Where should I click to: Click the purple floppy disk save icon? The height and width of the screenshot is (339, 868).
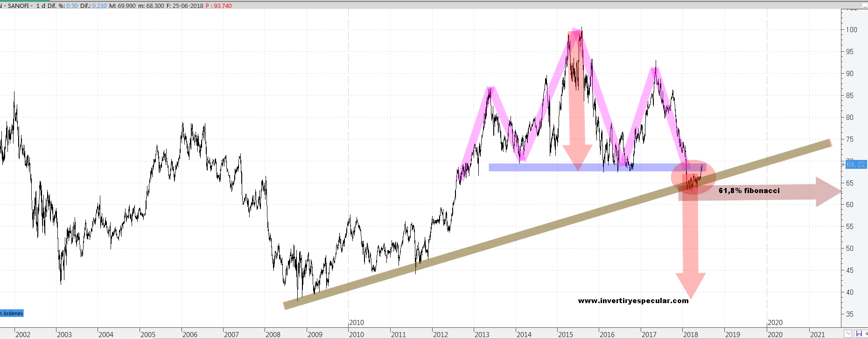tap(859, 334)
